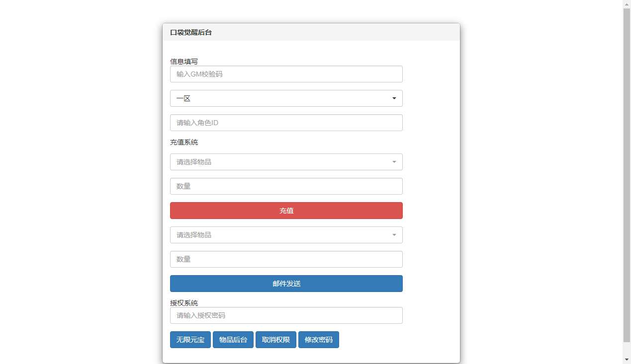Select the 无限元宝 unlimited gold button

coord(190,340)
